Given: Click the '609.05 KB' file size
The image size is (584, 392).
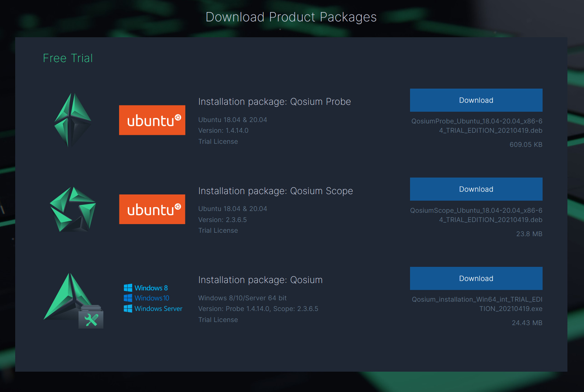Looking at the screenshot, I should click(x=526, y=145).
